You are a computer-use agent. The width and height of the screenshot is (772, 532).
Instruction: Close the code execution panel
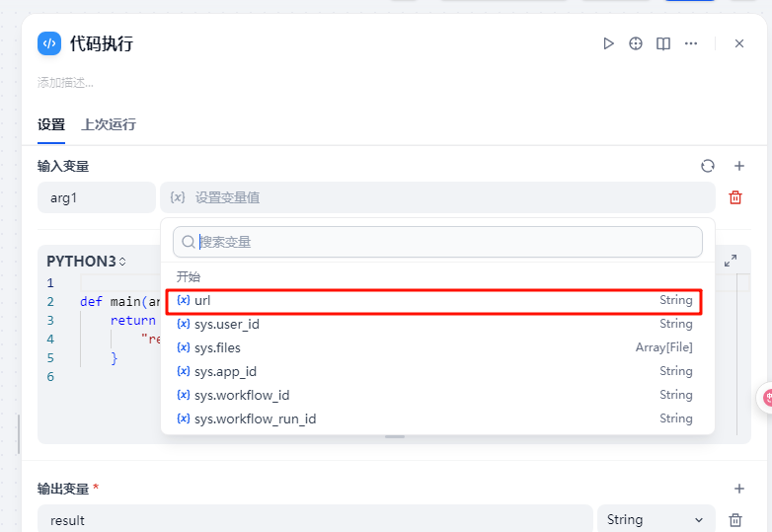point(739,43)
